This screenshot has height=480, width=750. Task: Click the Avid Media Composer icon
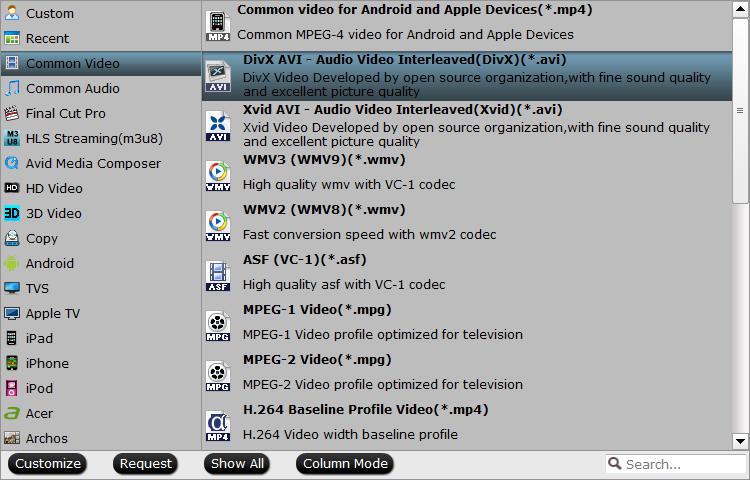click(12, 163)
